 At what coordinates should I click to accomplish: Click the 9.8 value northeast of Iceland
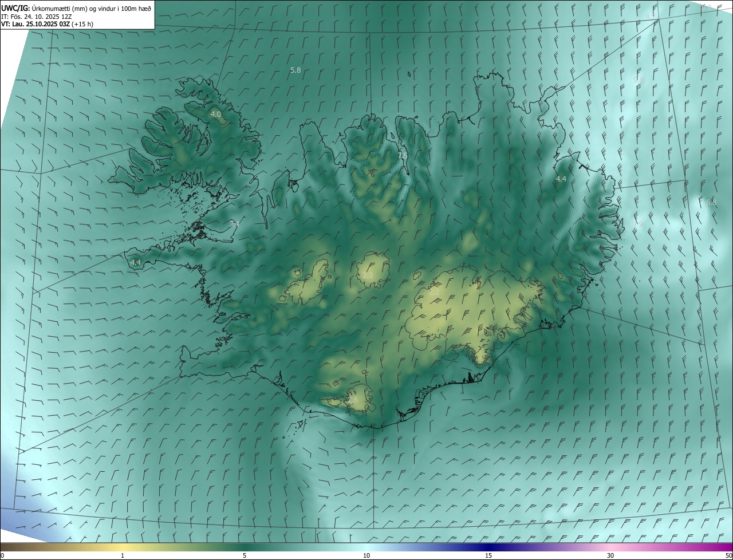point(639,80)
